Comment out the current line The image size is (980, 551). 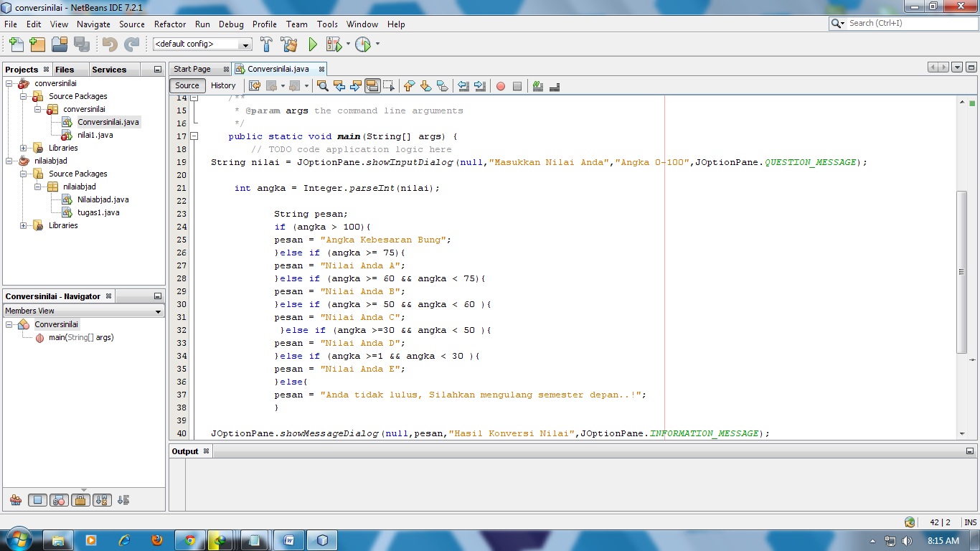(538, 86)
